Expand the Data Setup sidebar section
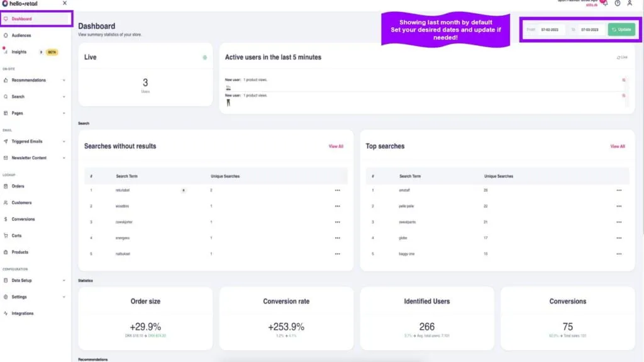This screenshot has height=362, width=644. click(x=64, y=280)
